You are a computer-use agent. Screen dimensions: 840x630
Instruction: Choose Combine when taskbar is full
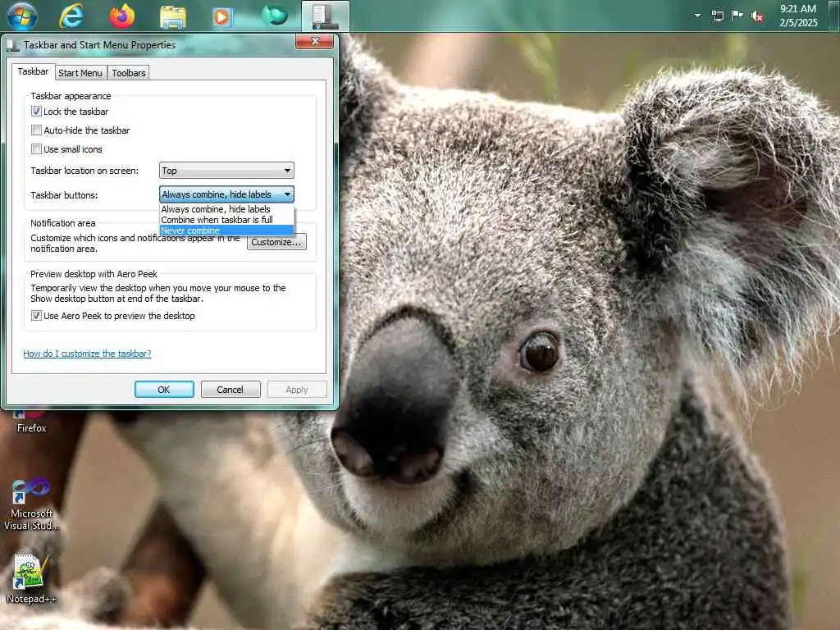[226, 220]
